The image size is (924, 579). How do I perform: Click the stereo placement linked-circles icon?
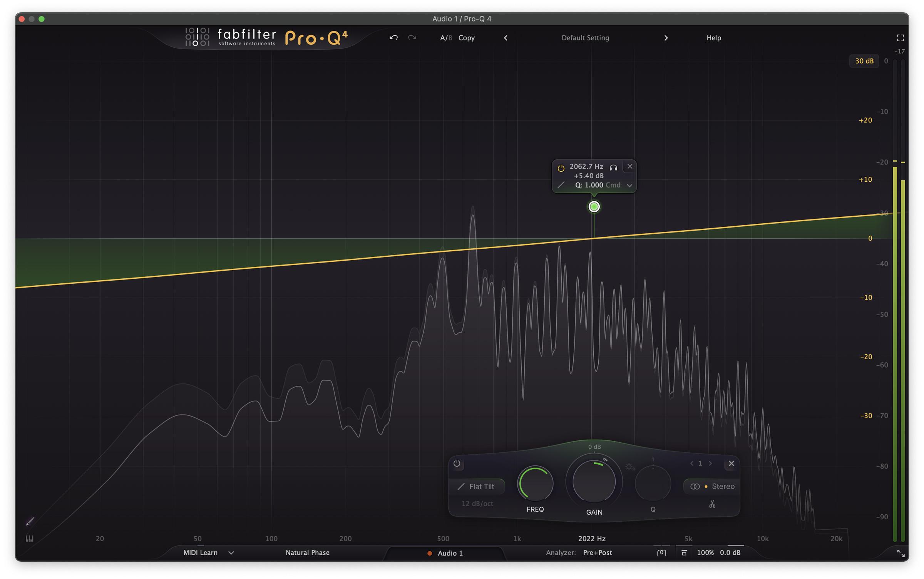pyautogui.click(x=695, y=487)
